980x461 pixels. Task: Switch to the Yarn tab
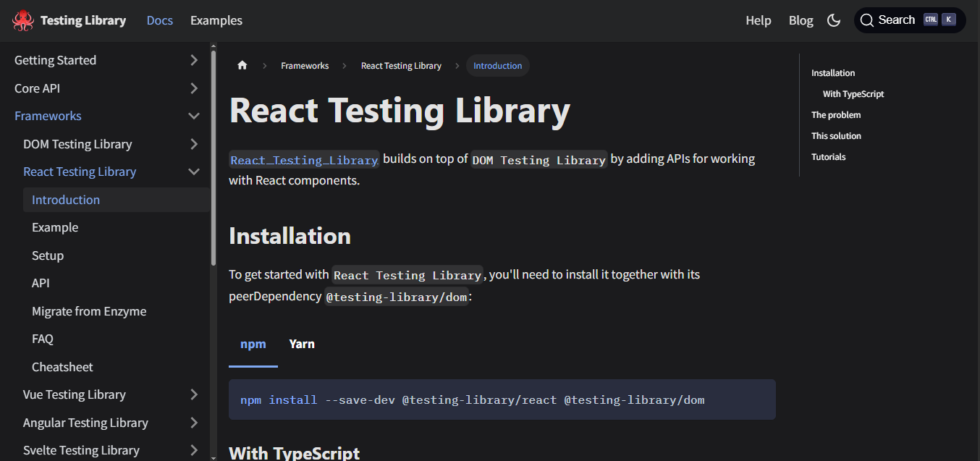point(302,344)
